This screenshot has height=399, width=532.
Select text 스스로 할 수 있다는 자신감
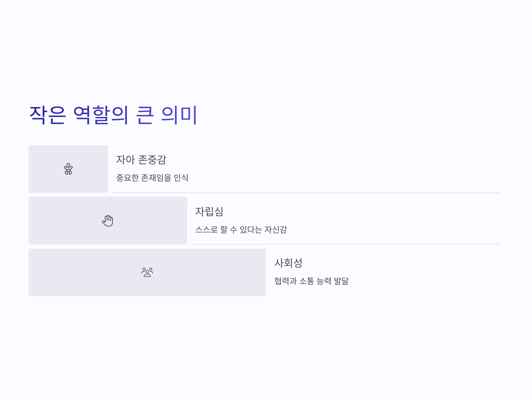[241, 229]
